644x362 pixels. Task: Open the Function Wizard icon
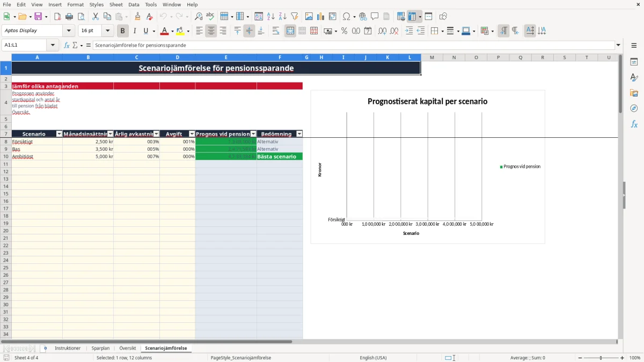pyautogui.click(x=67, y=45)
